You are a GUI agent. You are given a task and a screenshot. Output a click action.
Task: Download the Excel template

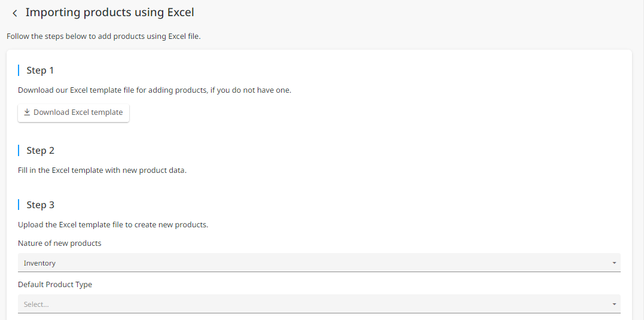[x=74, y=112]
